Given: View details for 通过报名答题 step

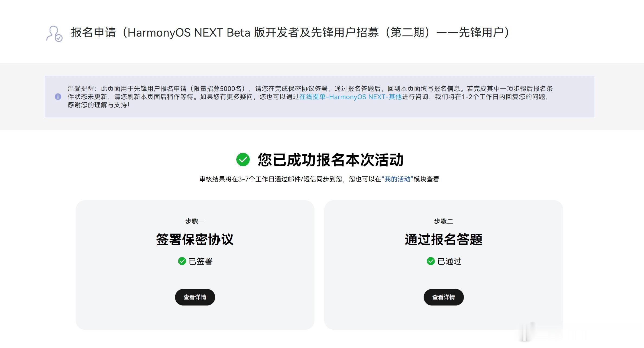Looking at the screenshot, I should (x=444, y=297).
